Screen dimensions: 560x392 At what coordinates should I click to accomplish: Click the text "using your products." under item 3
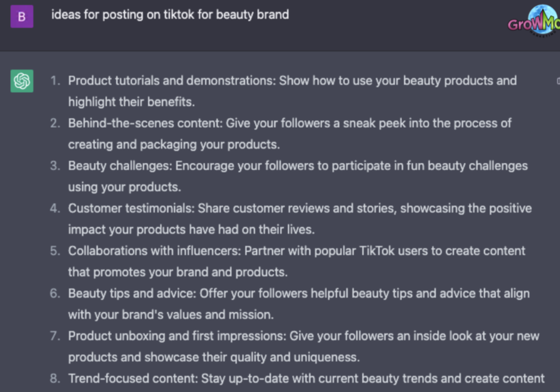coord(124,187)
